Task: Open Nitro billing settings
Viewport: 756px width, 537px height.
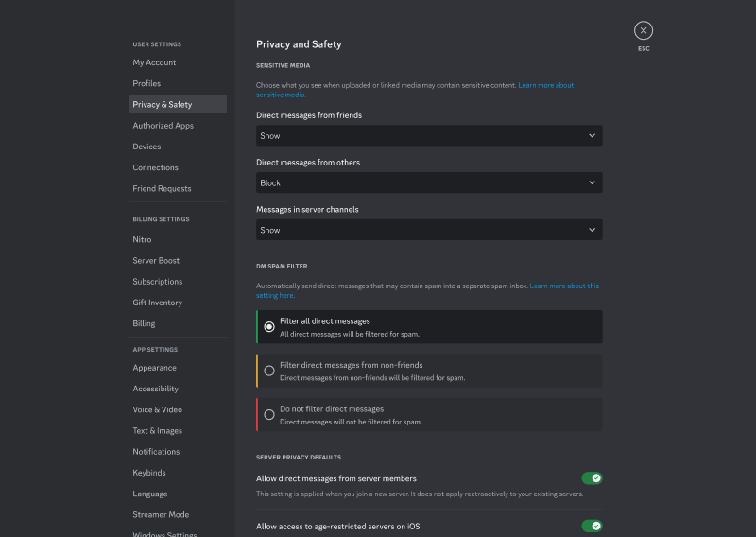Action: click(142, 239)
